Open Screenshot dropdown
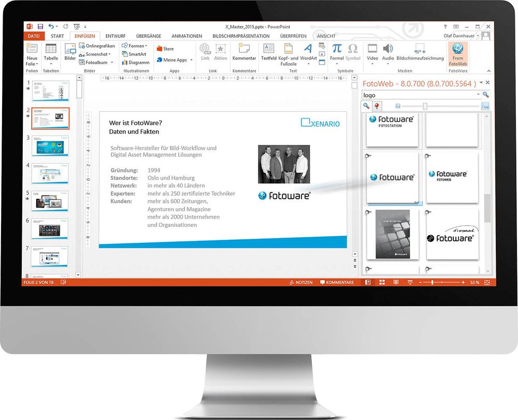The width and height of the screenshot is (518, 420). [x=109, y=54]
